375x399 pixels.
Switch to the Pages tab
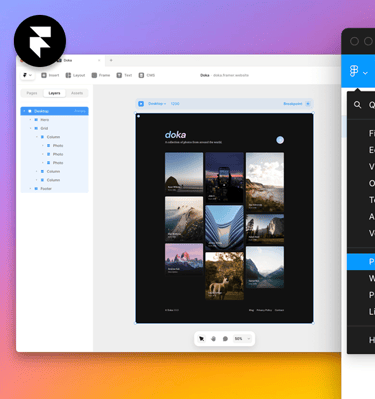tap(32, 93)
